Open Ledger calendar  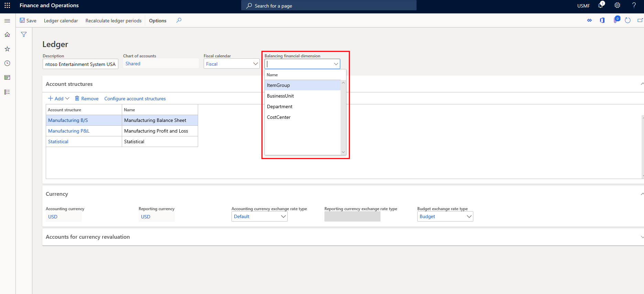pyautogui.click(x=61, y=21)
